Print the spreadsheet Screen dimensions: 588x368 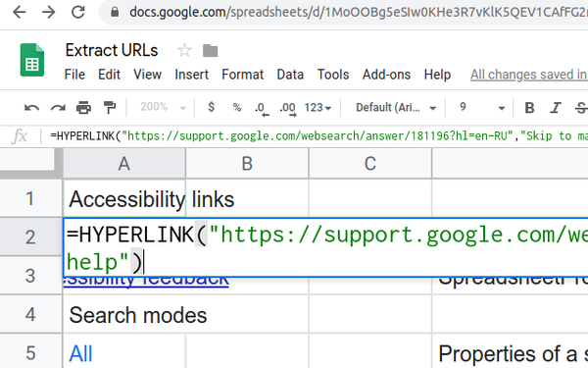83,108
